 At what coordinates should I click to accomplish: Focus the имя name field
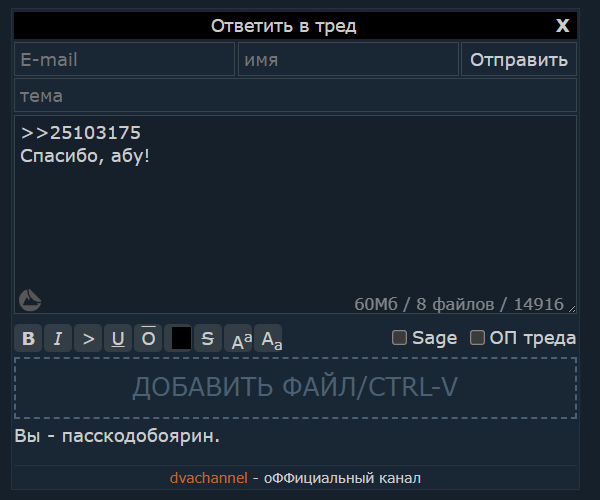(347, 60)
